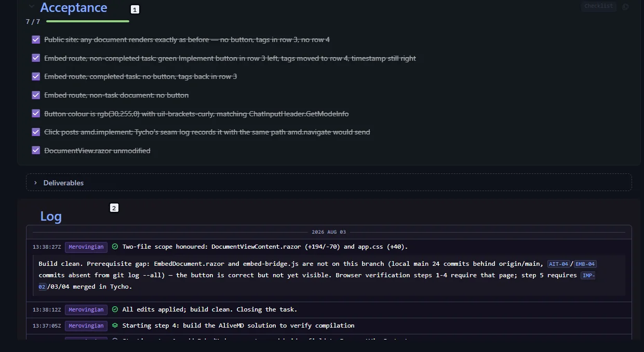Click the 13:38:12Z timestamp
The height and width of the screenshot is (352, 644).
[x=47, y=309]
